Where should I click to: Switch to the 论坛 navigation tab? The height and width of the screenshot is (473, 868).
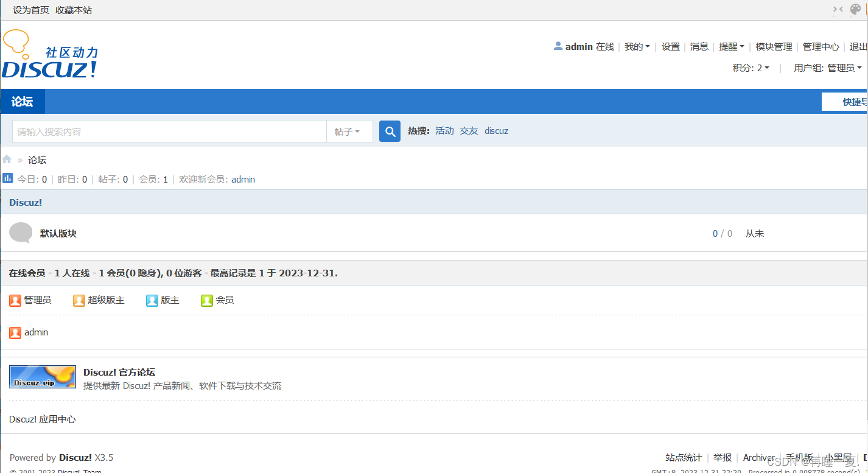[x=23, y=101]
